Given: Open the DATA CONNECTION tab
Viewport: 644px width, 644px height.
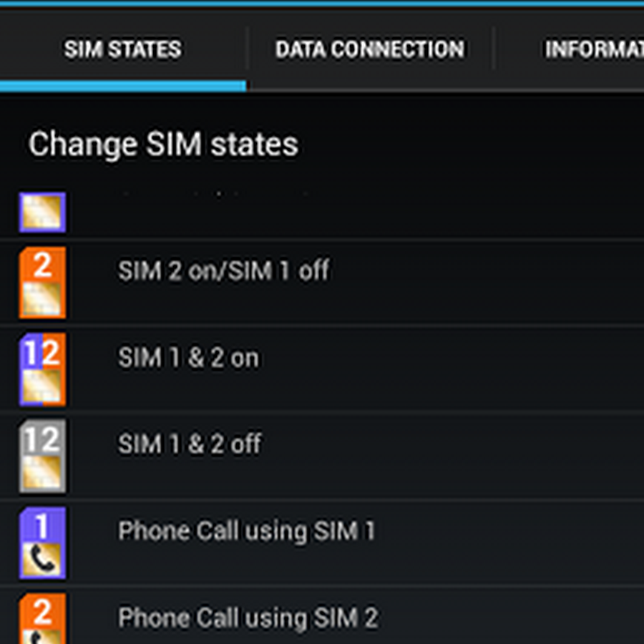Looking at the screenshot, I should 369,49.
